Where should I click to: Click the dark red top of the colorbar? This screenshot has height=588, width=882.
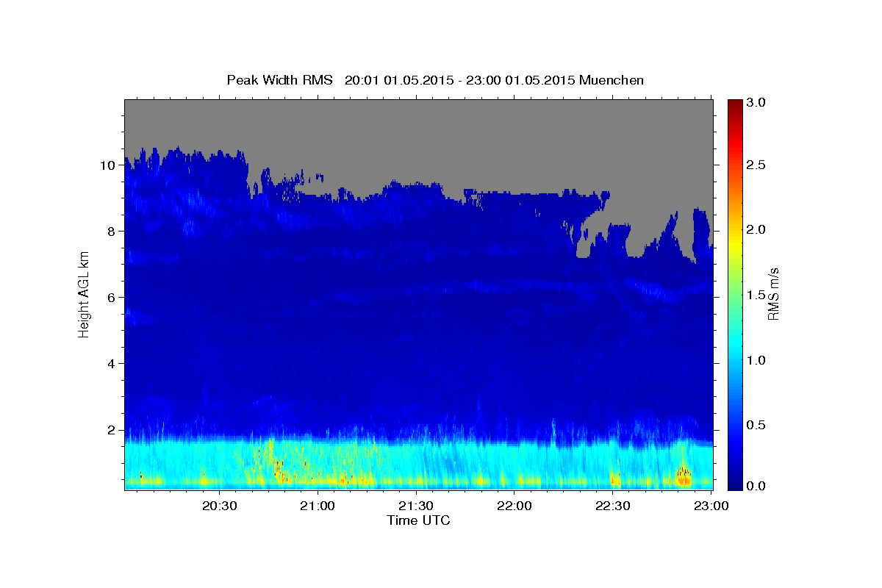pyautogui.click(x=734, y=104)
